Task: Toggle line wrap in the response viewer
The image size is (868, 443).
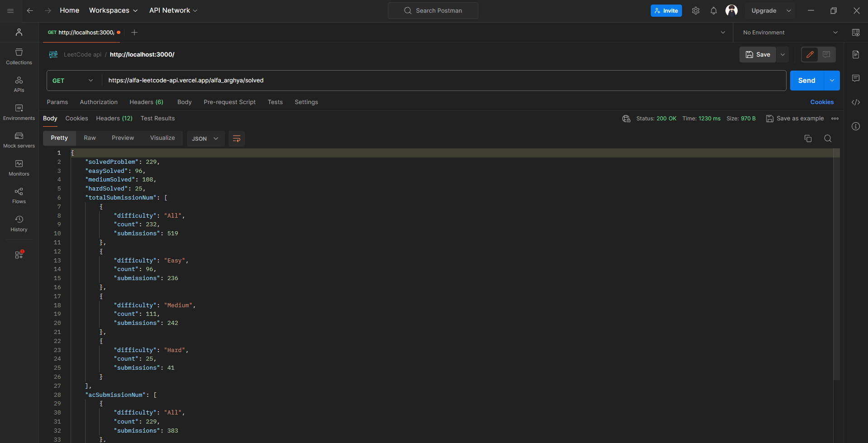Action: pos(237,138)
